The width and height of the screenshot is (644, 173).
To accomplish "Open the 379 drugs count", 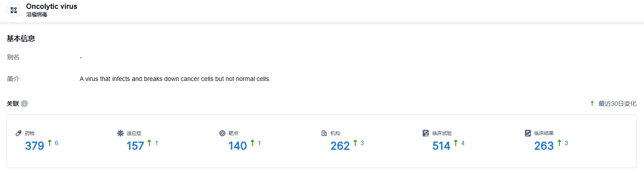I will tap(35, 146).
